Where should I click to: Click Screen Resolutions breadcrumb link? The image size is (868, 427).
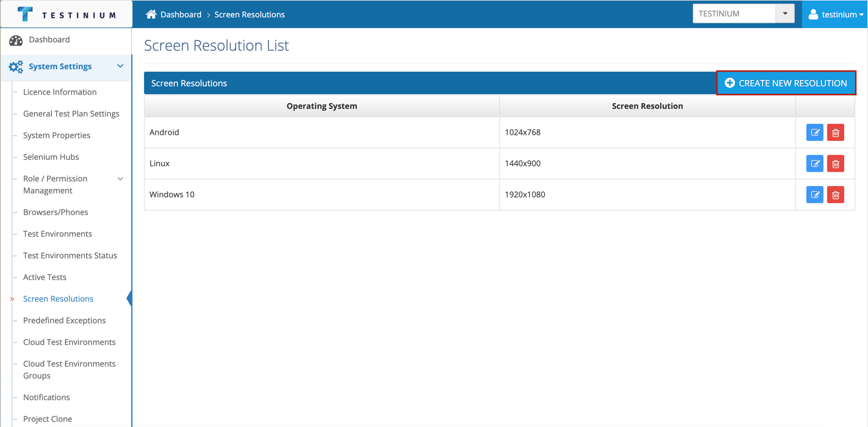coord(250,14)
